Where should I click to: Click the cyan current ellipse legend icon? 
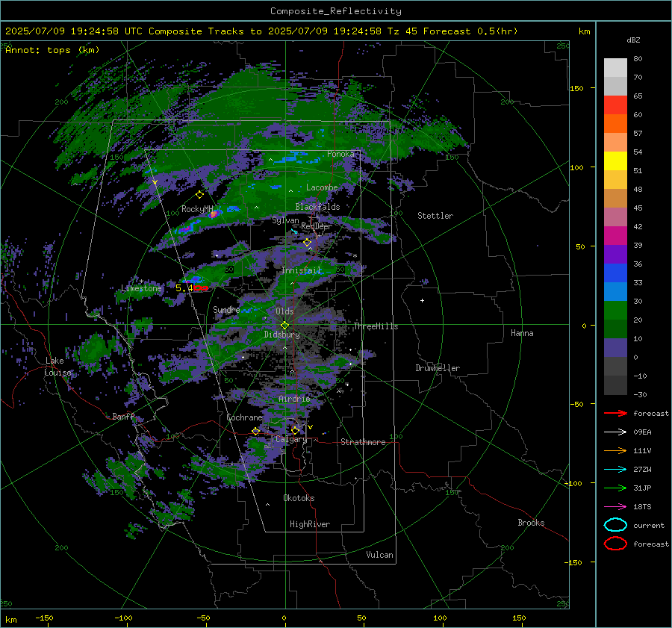[615, 525]
